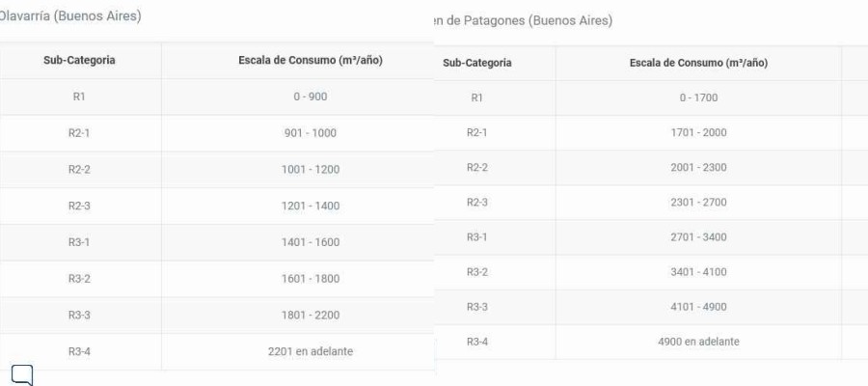868x386 pixels.
Task: Select the 4101 - 4900 range cell
Action: point(698,307)
